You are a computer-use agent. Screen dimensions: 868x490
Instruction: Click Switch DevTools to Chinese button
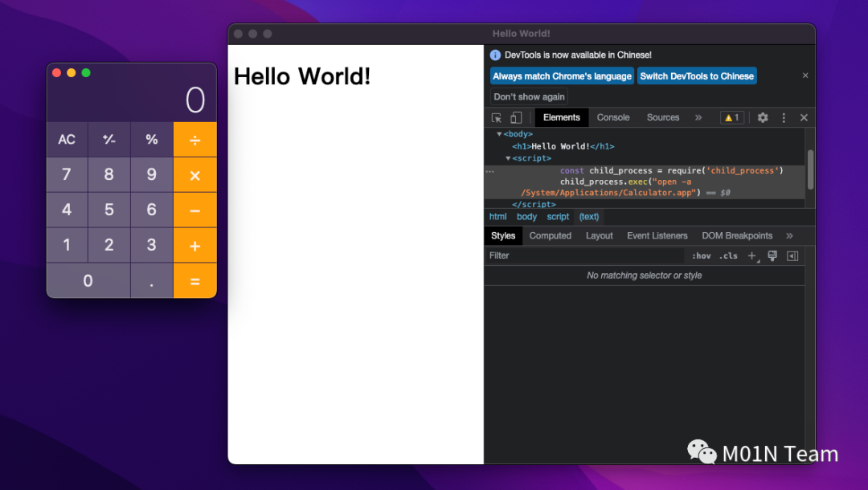(697, 76)
